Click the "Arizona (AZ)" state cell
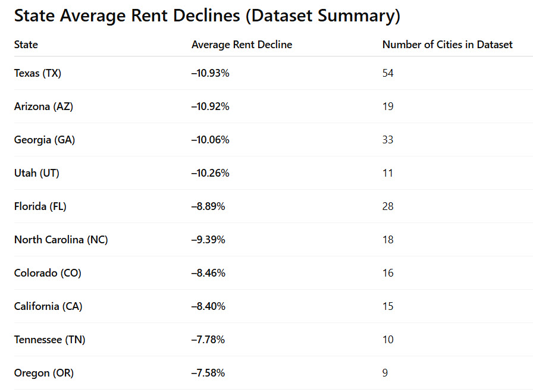533x392 pixels. pos(43,106)
